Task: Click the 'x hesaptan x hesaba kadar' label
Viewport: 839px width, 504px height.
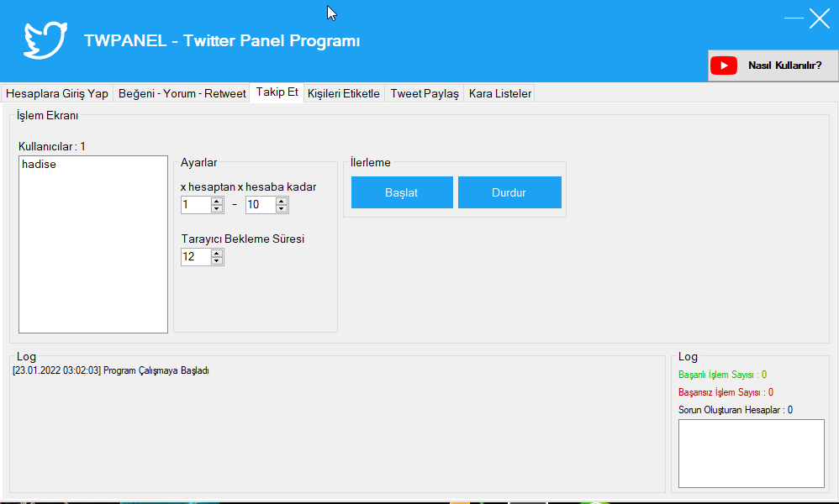Action: 248,187
